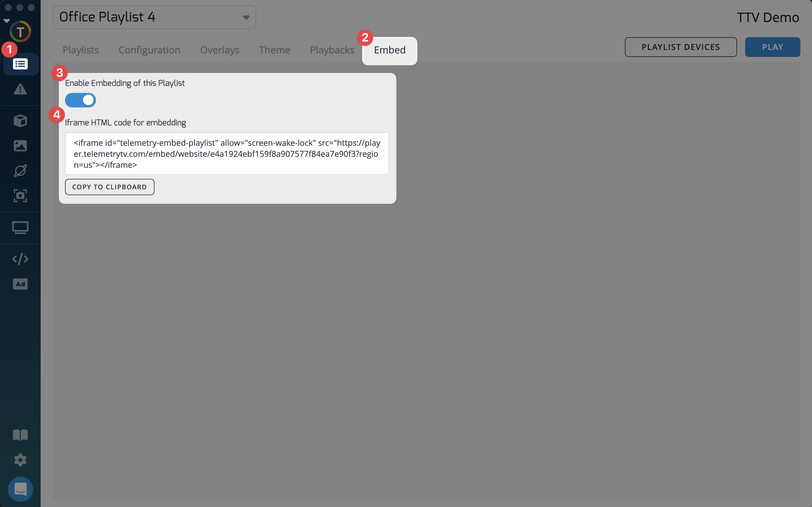
Task: Expand the account arrow above the T logo
Action: pos(6,21)
